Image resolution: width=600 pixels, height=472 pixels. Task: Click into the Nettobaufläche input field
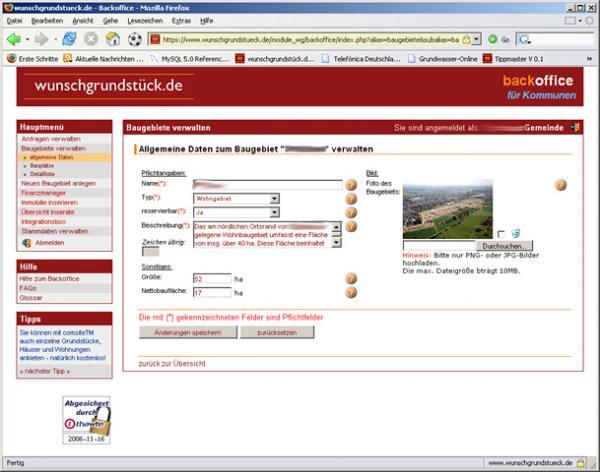(x=212, y=293)
